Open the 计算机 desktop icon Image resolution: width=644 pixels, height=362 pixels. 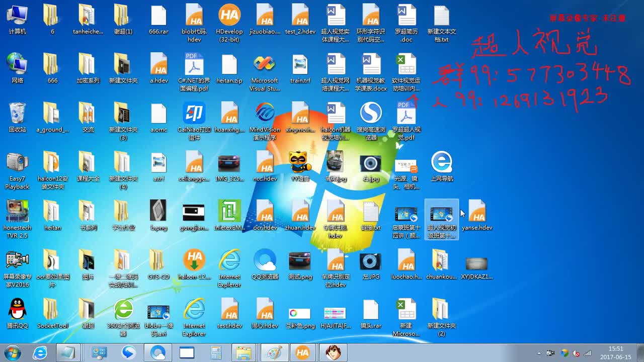point(17,20)
